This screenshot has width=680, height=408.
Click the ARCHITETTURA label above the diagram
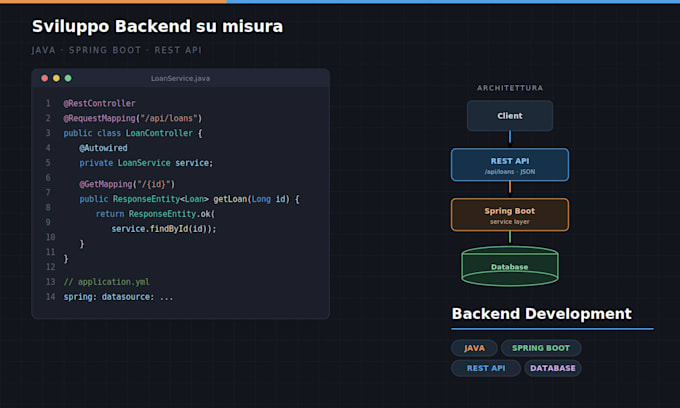click(x=510, y=88)
